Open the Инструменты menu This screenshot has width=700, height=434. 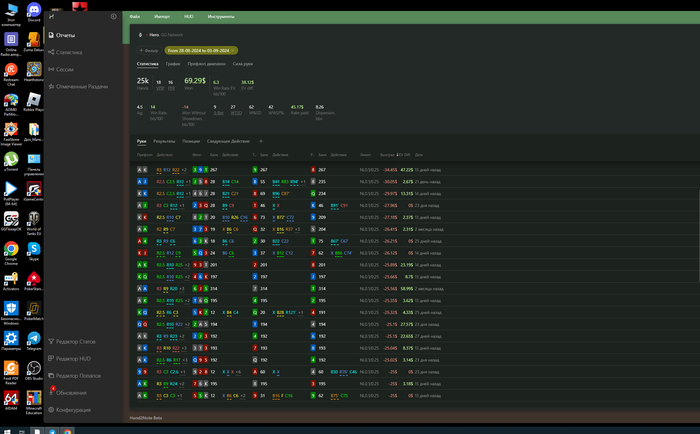[x=221, y=18]
